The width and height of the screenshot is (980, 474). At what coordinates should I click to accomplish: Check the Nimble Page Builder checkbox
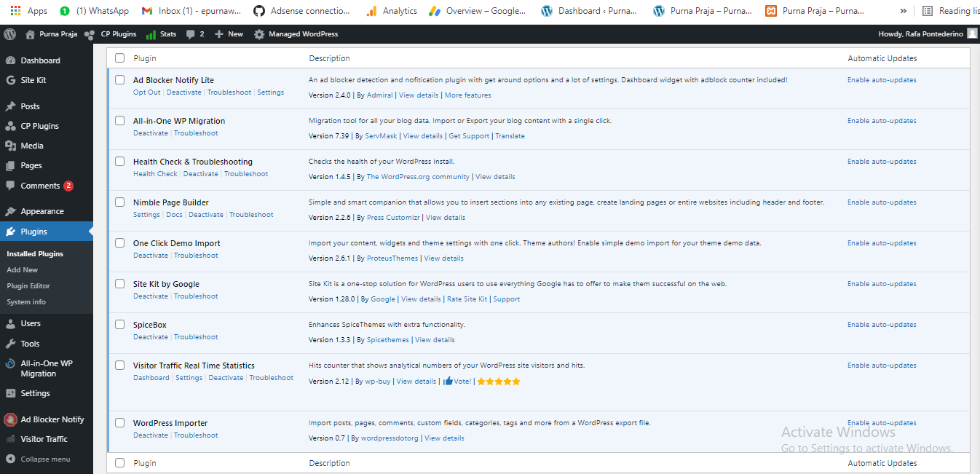[120, 202]
